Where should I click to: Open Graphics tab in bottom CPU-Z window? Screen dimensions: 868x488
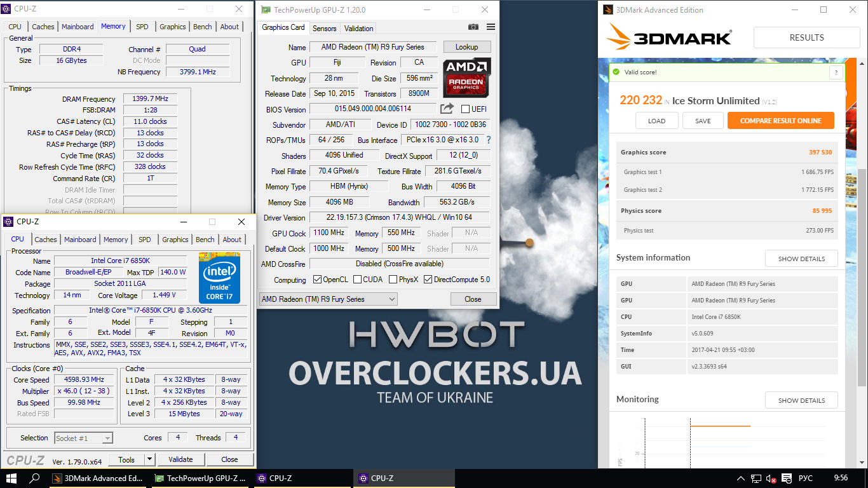(175, 240)
